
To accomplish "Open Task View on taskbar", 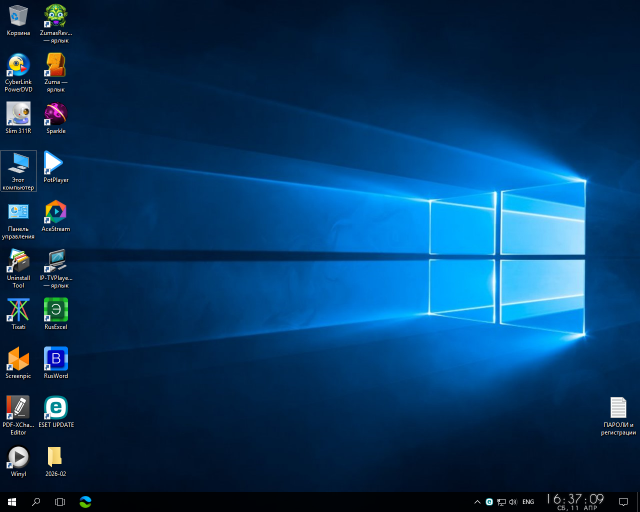I will [60, 502].
